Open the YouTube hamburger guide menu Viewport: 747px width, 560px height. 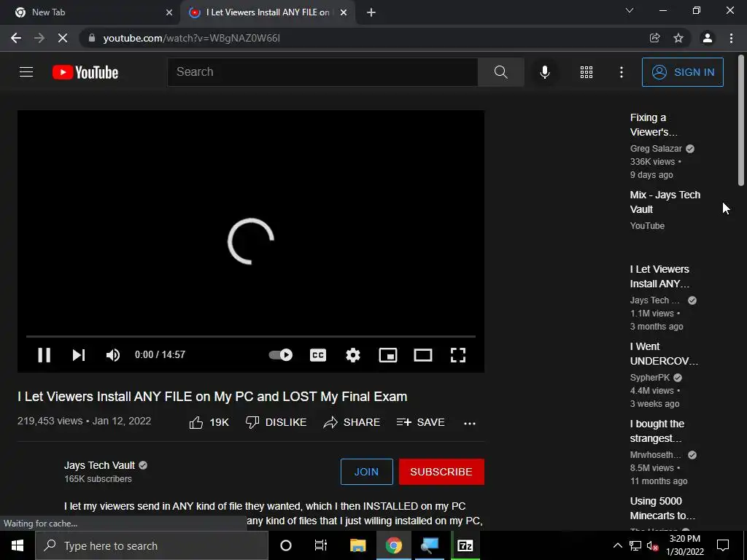(x=26, y=72)
